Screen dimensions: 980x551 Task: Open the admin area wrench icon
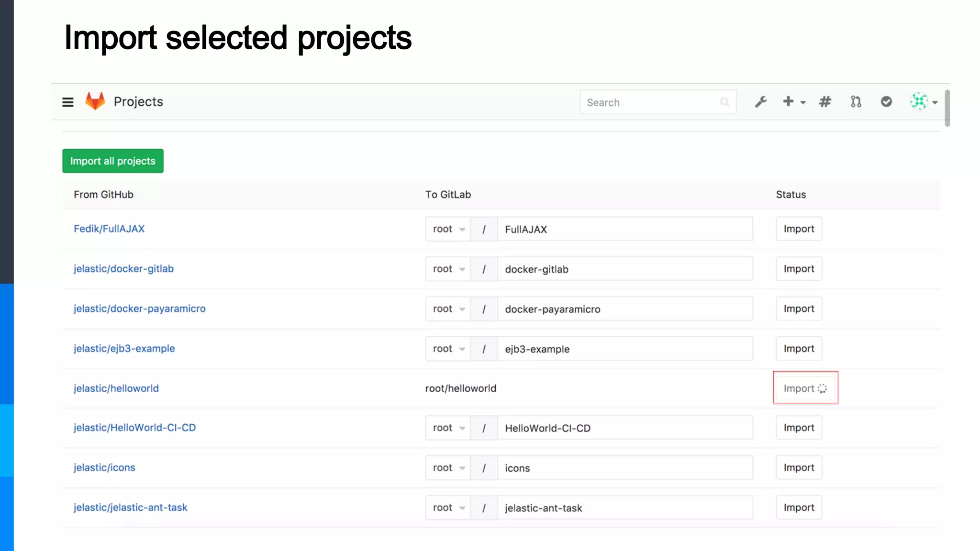(761, 102)
